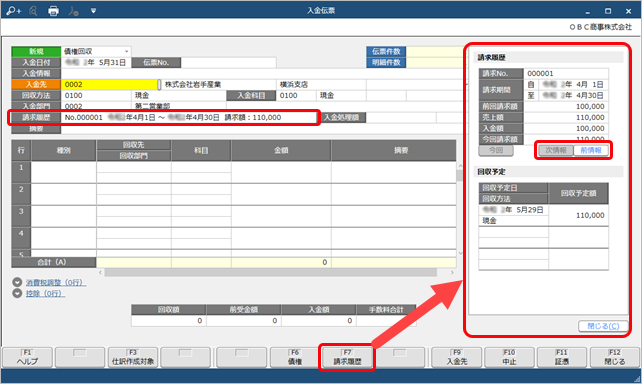Click the tools icon beside the printer
The image size is (642, 384).
[73, 11]
